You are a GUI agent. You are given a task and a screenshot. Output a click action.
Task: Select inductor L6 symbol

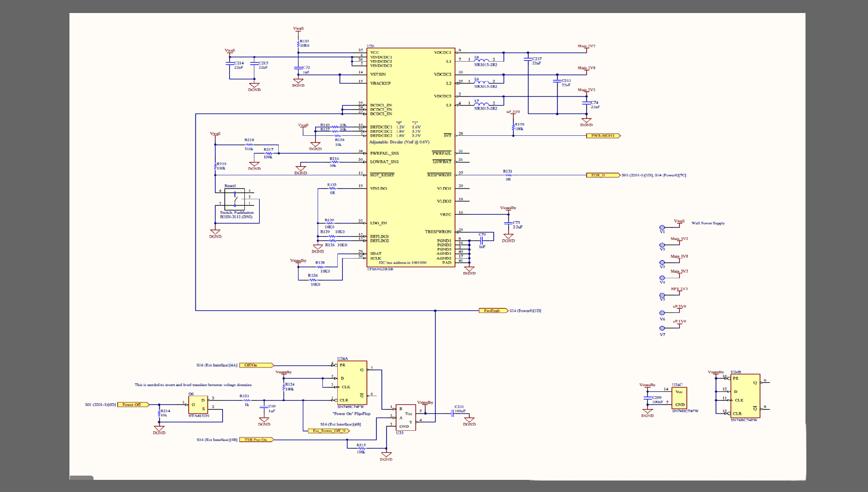[482, 81]
